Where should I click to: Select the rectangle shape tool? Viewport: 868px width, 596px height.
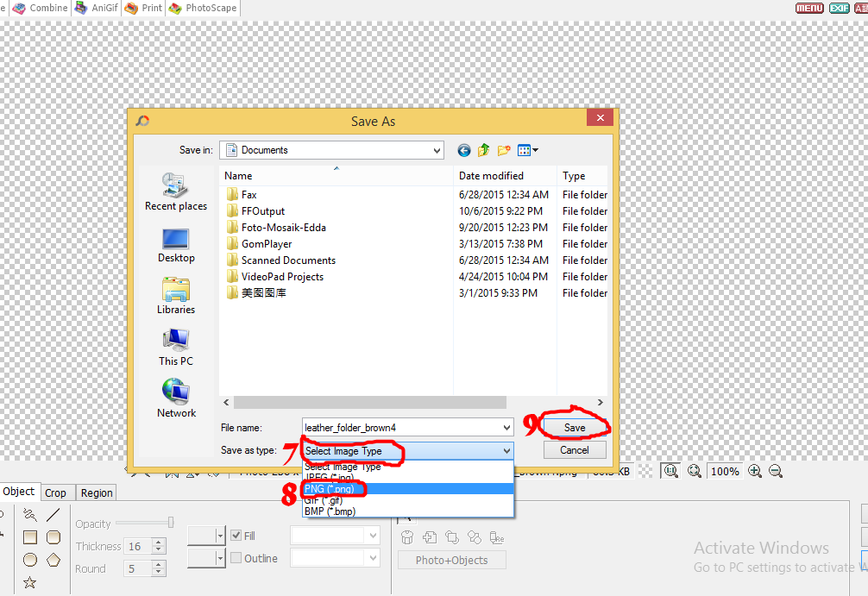coord(30,536)
